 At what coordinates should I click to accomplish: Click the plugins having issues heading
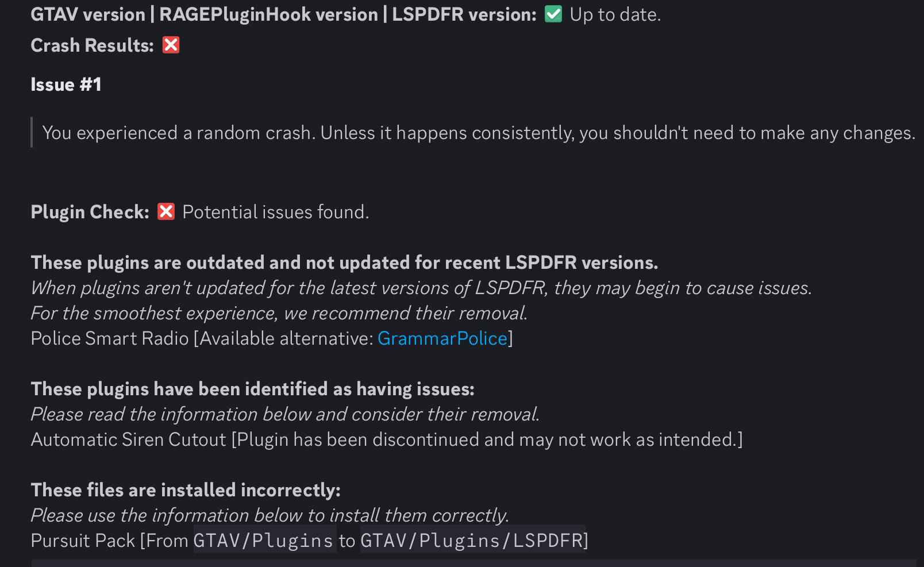point(252,389)
